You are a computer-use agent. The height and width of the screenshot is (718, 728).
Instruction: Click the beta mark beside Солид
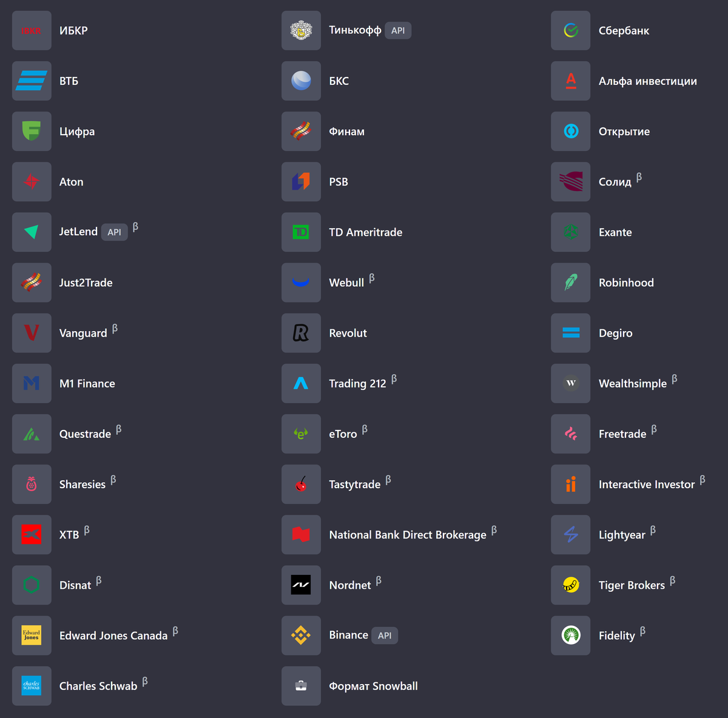639,178
